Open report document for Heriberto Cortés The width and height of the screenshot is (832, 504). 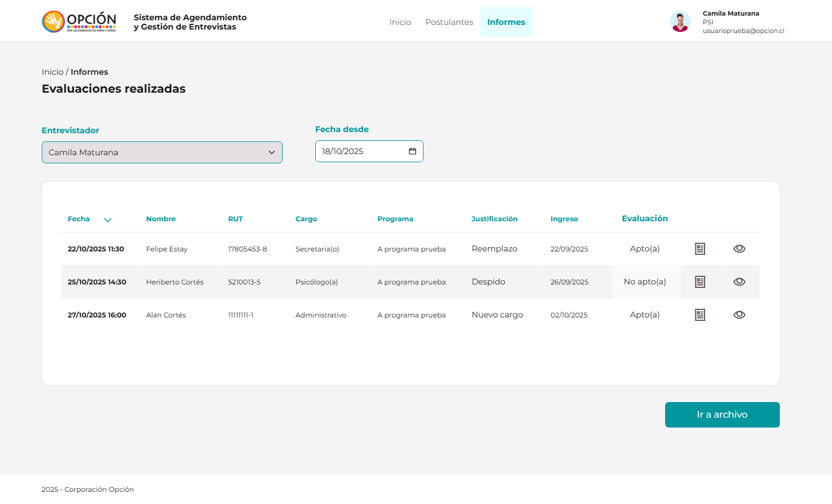pyautogui.click(x=700, y=282)
